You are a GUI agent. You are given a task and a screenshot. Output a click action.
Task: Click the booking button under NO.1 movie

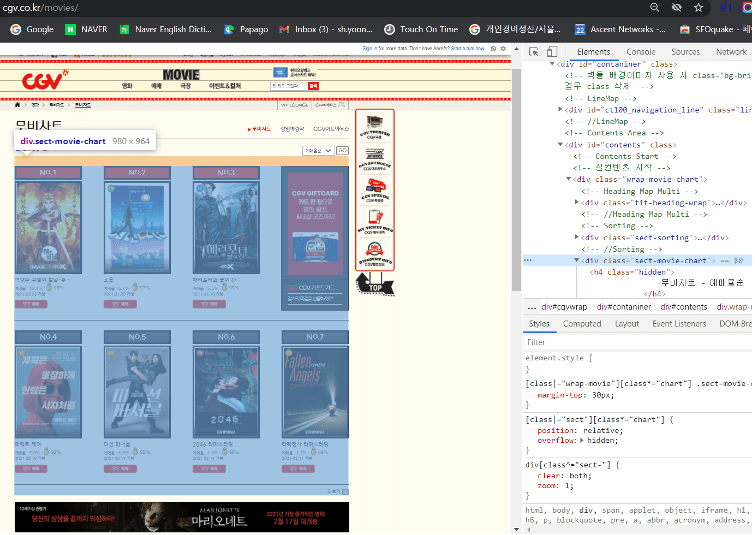coord(31,304)
